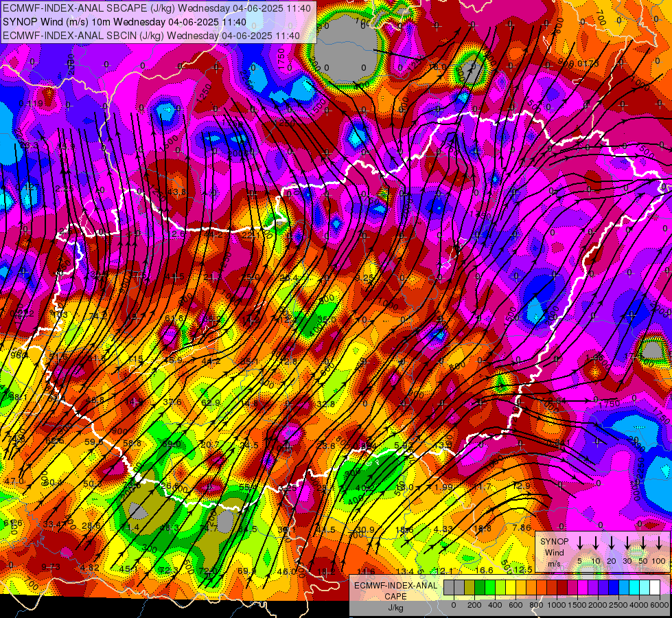Click the 32.8 value on the map

click(x=326, y=404)
